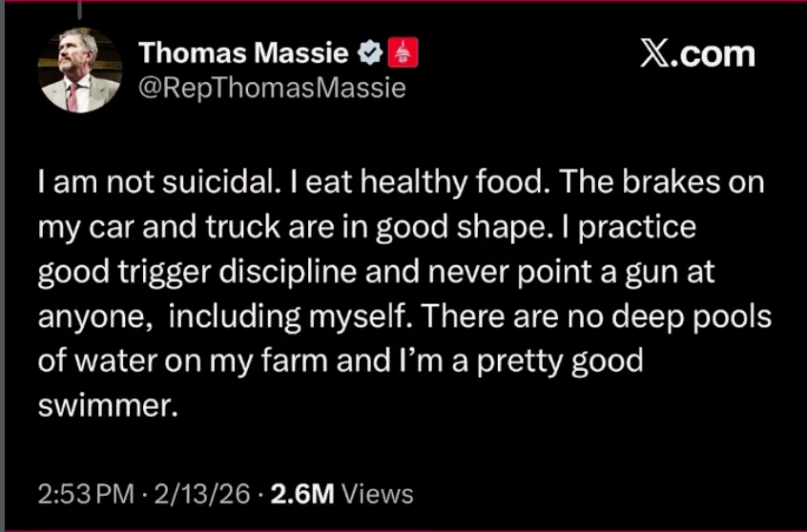Open the Thomas Massie display name
Image resolution: width=807 pixels, height=532 pixels.
click(244, 54)
